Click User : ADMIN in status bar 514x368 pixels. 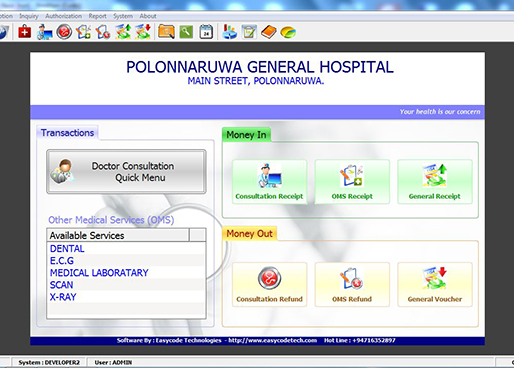pos(113,362)
